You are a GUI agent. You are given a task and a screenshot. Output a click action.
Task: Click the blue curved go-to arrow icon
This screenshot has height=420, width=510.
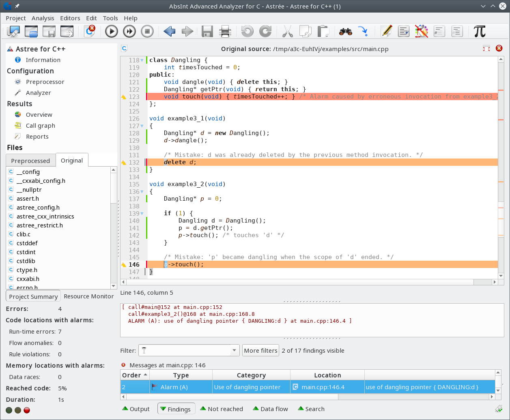(x=363, y=31)
